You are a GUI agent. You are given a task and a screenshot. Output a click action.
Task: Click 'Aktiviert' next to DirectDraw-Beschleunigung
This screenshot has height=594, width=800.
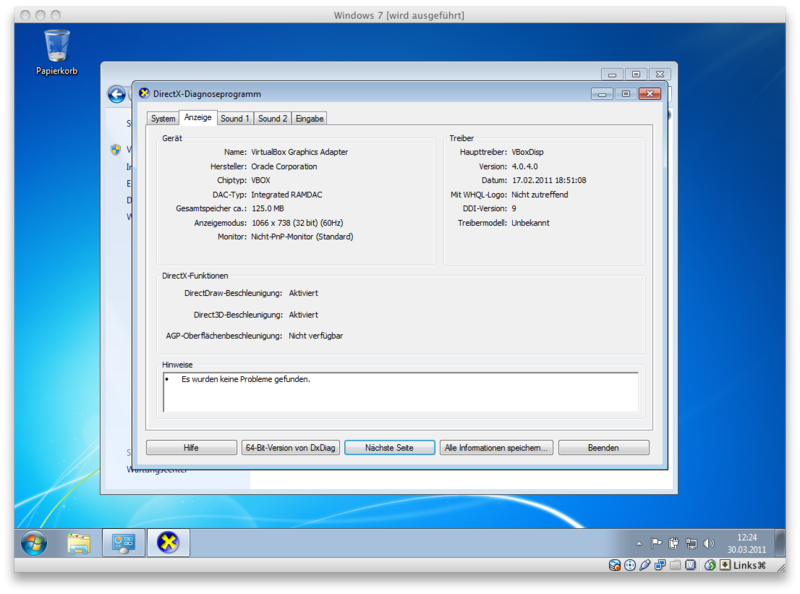303,293
